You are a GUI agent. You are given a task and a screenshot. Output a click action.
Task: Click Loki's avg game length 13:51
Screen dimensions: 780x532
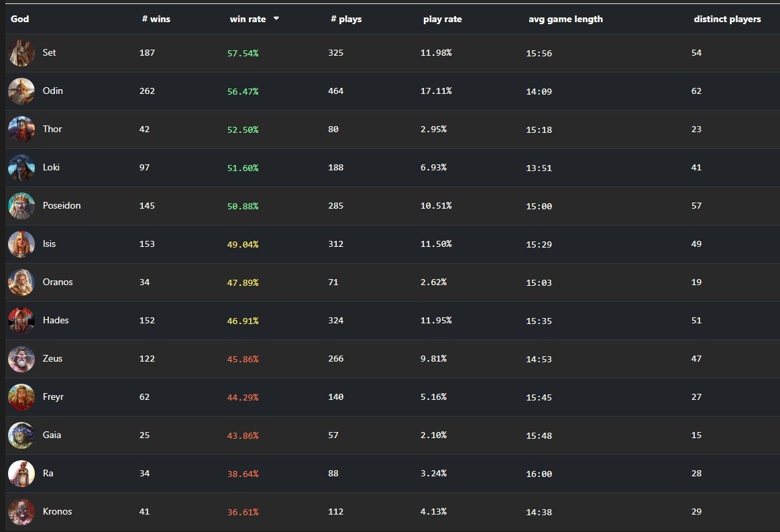(x=539, y=168)
